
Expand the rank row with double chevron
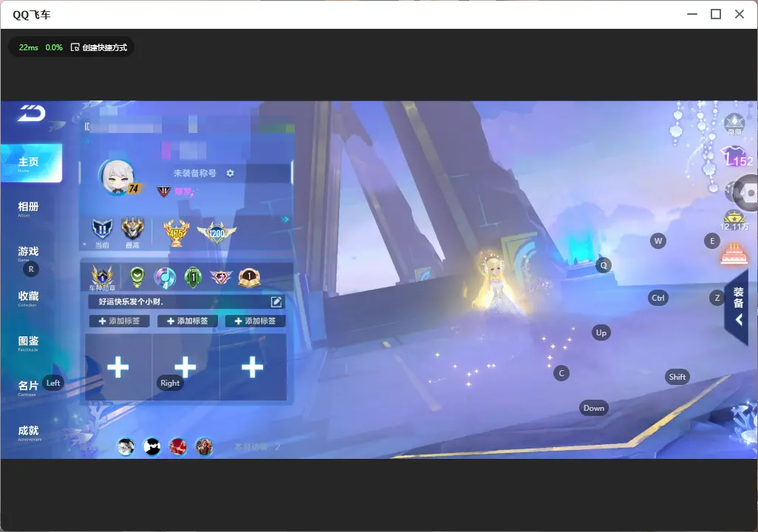pos(285,219)
